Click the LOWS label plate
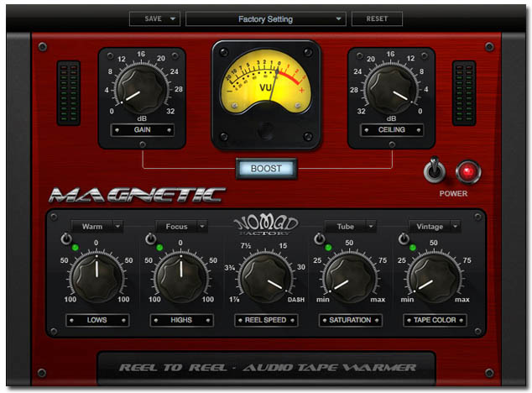 click(x=97, y=320)
